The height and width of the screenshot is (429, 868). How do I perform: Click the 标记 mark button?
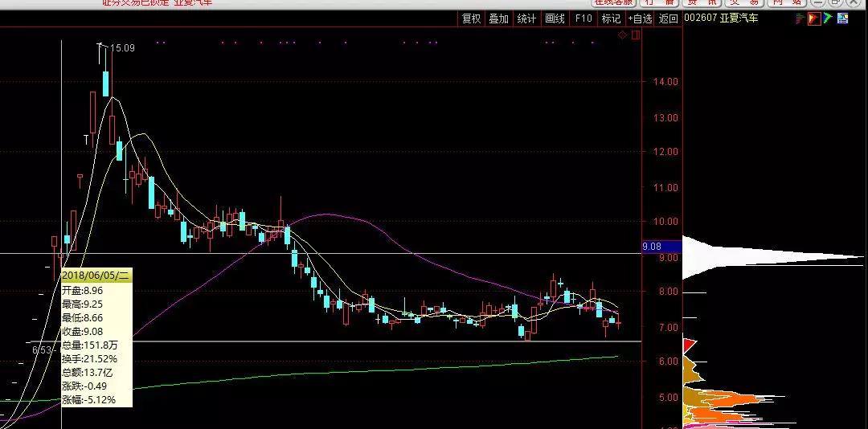click(x=611, y=18)
